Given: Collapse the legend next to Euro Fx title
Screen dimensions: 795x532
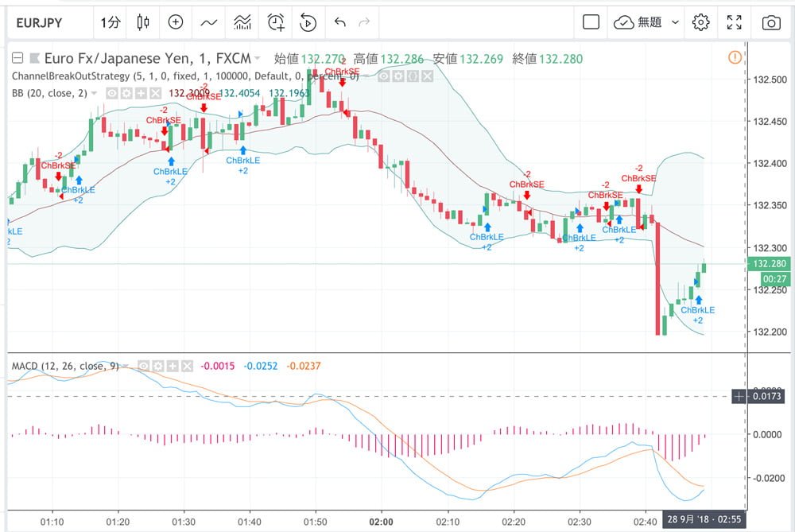Looking at the screenshot, I should 17,58.
